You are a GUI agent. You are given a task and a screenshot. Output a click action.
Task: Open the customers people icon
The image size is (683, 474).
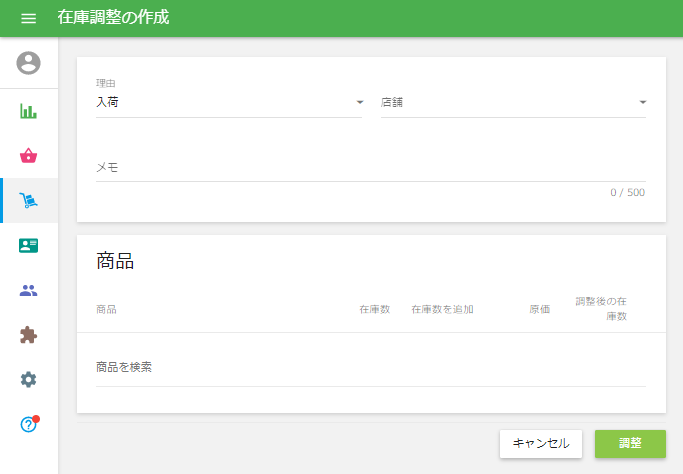[29, 290]
